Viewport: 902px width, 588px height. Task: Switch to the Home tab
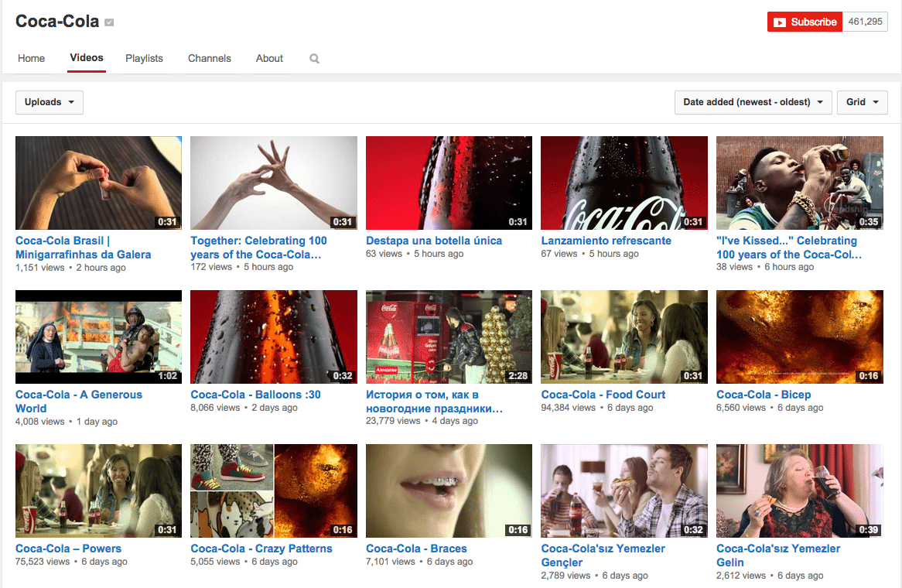[x=31, y=58]
